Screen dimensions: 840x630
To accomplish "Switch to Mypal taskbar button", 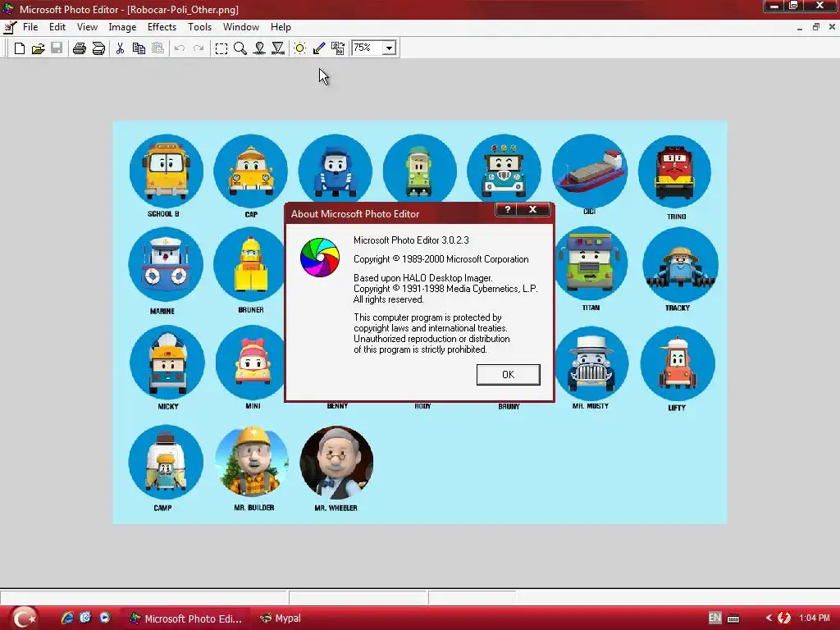I will pos(281,619).
